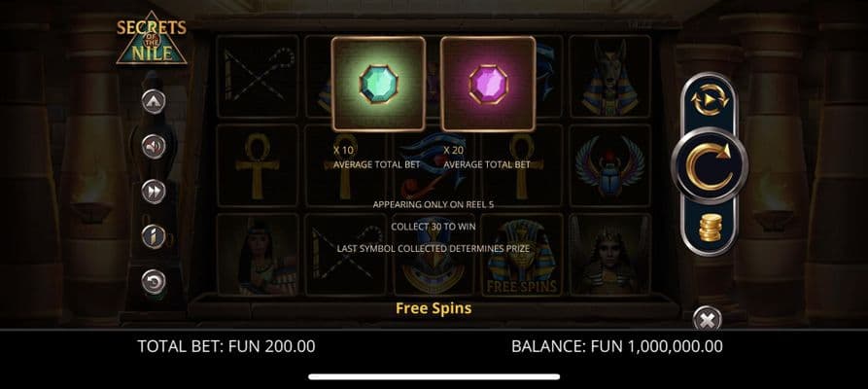The height and width of the screenshot is (389, 868).
Task: Click the Cleopatra symbol on first reel
Action: [258, 255]
